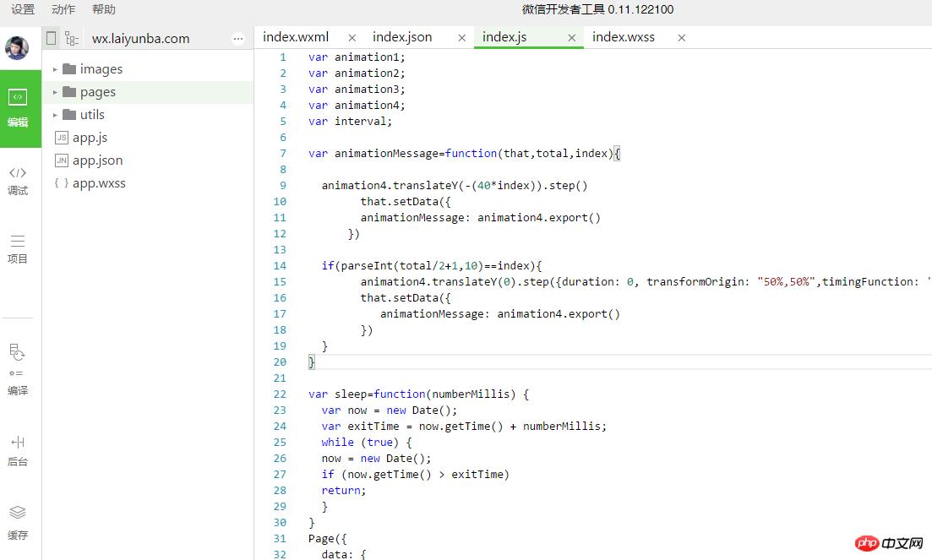Close the index.json tab
Screen dimensions: 932x560
pyautogui.click(x=462, y=37)
